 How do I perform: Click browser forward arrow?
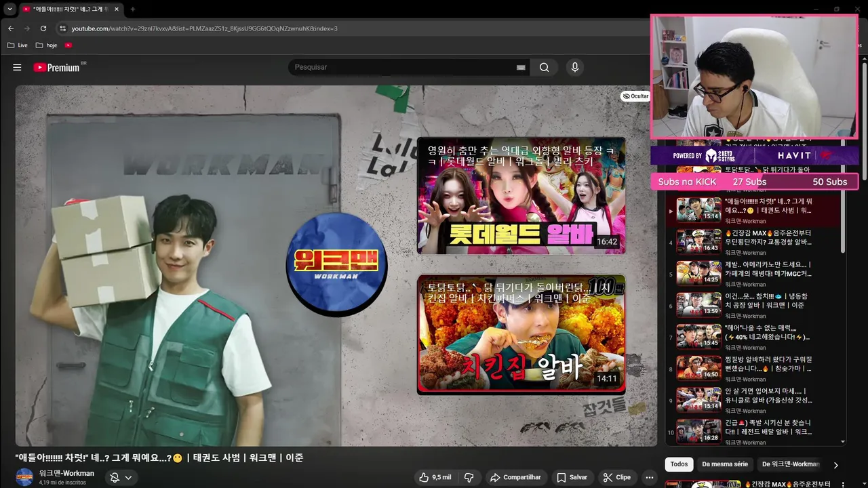pos(27,28)
